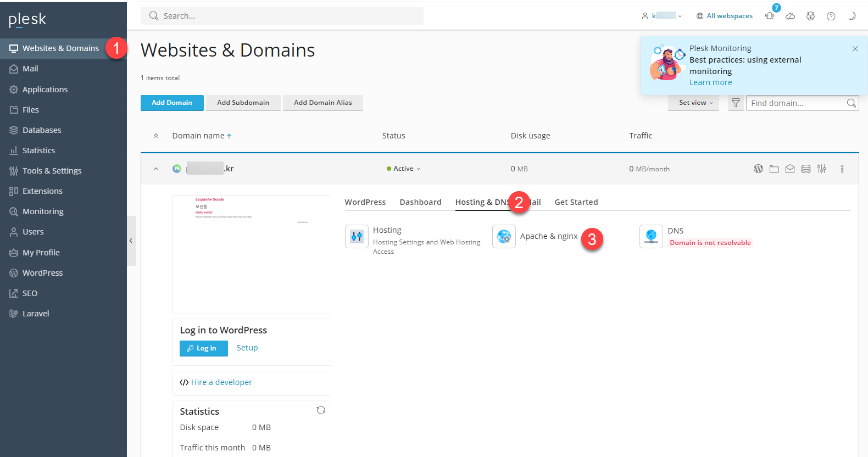Open the domain row three-dot menu
The image size is (868, 457).
click(842, 169)
